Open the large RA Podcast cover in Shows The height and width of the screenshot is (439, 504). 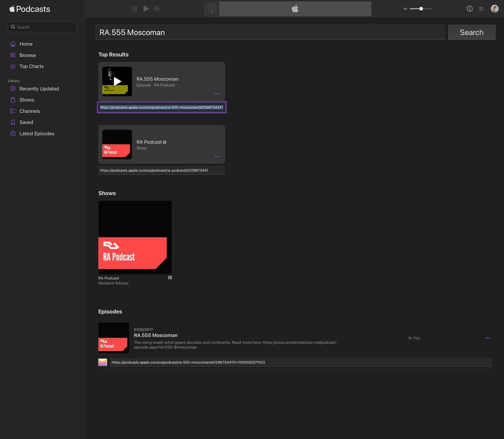[135, 237]
